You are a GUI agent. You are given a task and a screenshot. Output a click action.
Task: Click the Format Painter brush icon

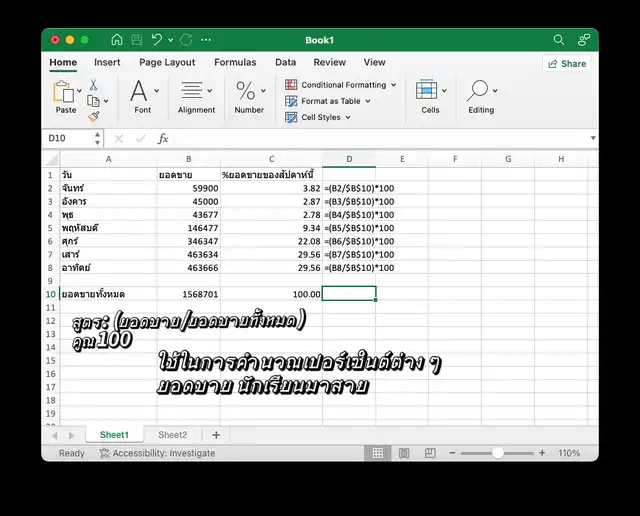pyautogui.click(x=93, y=116)
